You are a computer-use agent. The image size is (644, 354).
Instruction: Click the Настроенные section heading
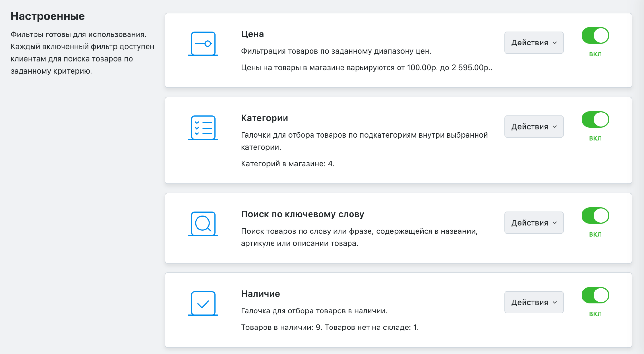tap(48, 16)
